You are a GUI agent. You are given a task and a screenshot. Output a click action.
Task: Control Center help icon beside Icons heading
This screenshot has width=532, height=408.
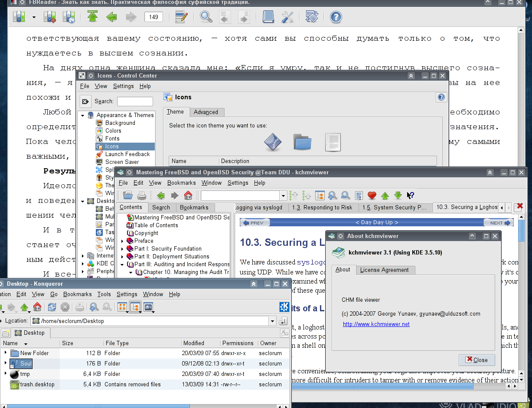(x=441, y=98)
